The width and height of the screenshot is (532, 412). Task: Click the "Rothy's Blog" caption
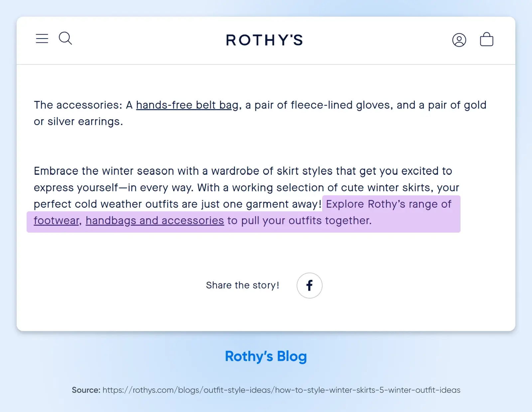(x=266, y=357)
